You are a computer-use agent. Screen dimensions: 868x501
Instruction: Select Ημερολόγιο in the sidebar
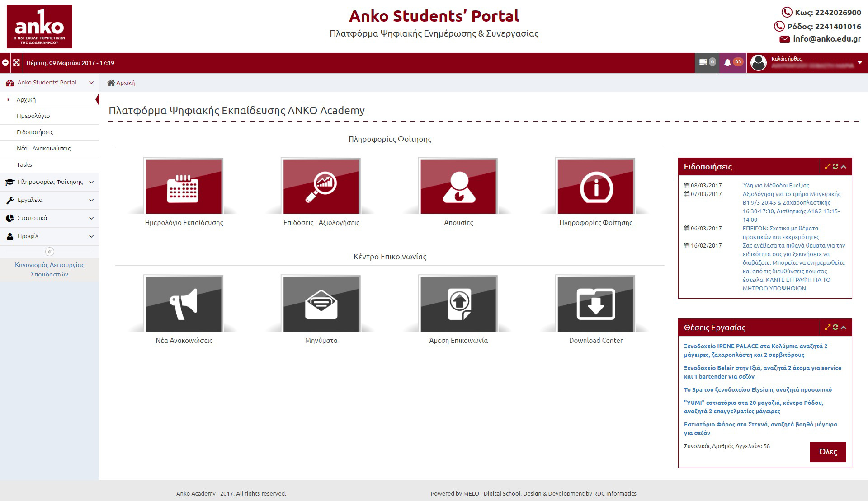pos(33,116)
